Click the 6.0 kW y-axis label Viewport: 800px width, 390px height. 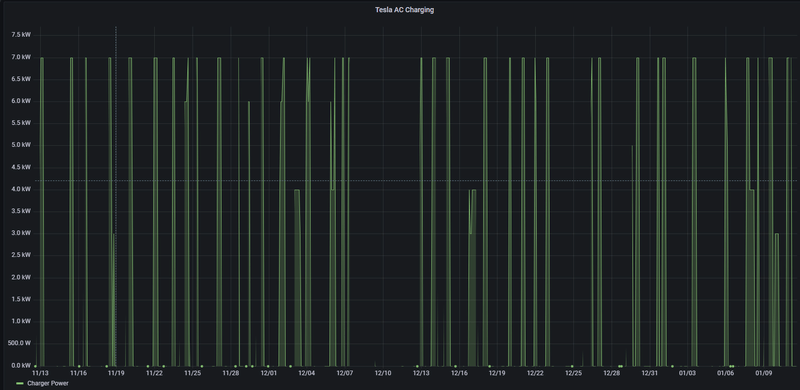(21, 101)
